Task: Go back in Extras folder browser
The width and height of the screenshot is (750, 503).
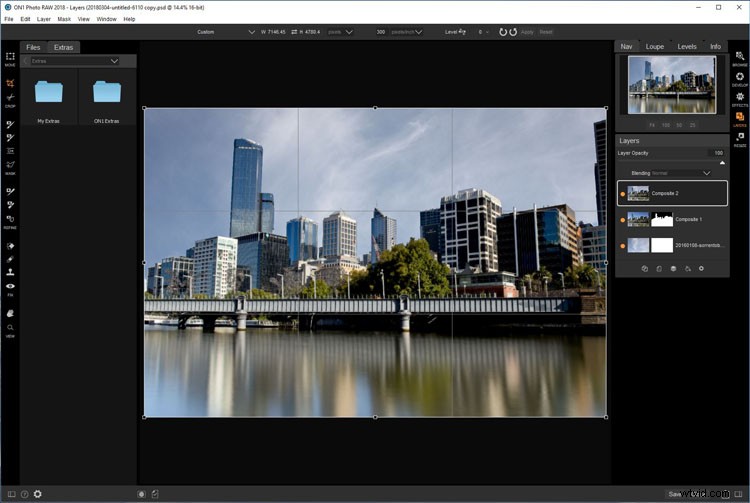Action: coord(26,61)
